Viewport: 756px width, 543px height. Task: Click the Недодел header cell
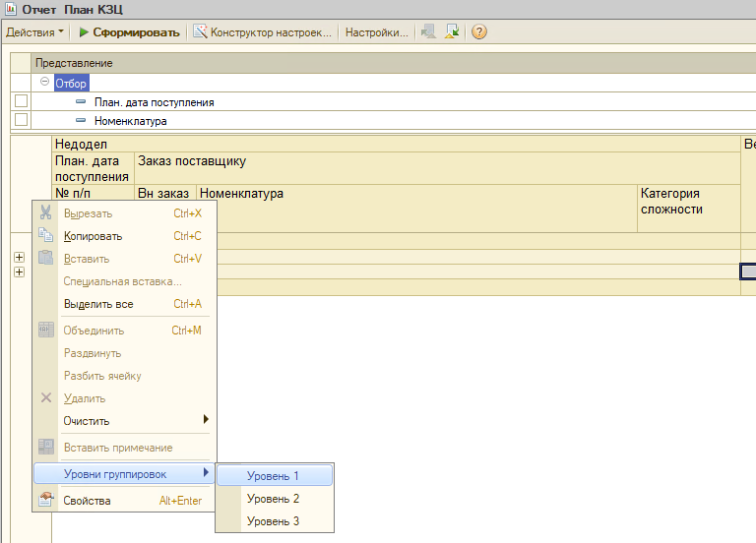click(x=397, y=144)
